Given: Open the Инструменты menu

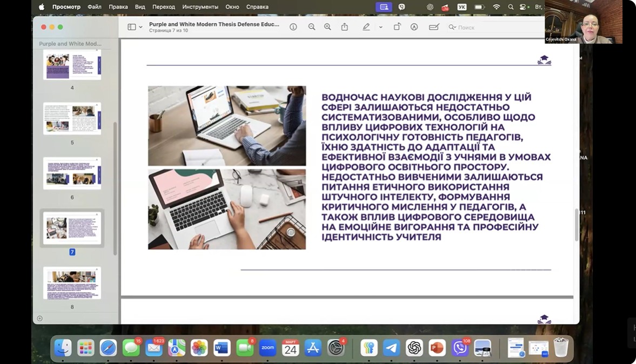Looking at the screenshot, I should pos(200,7).
